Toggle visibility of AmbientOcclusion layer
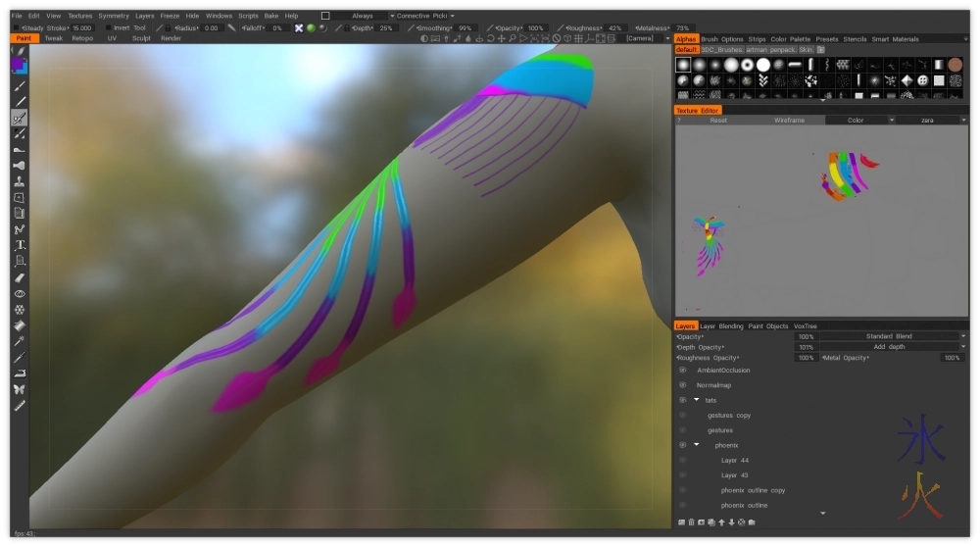Viewport: 980px width, 547px height. point(683,371)
